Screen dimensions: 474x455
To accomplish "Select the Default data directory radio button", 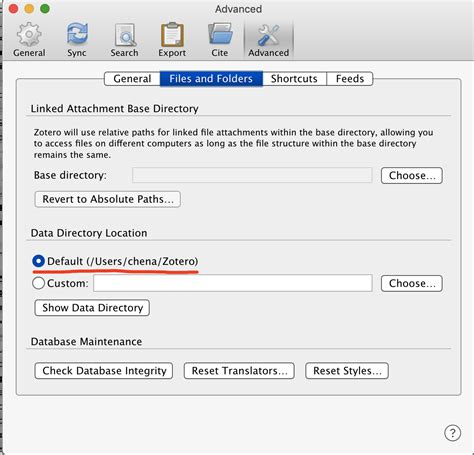I will pos(38,261).
